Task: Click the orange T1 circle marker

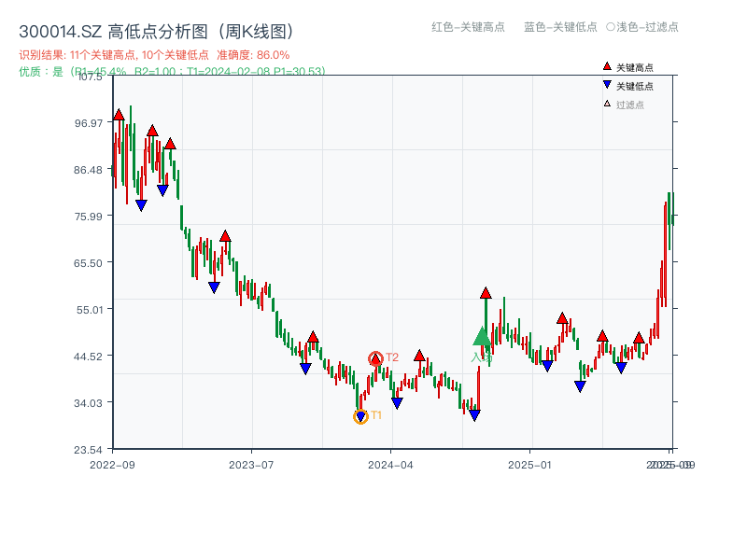Action: (360, 416)
